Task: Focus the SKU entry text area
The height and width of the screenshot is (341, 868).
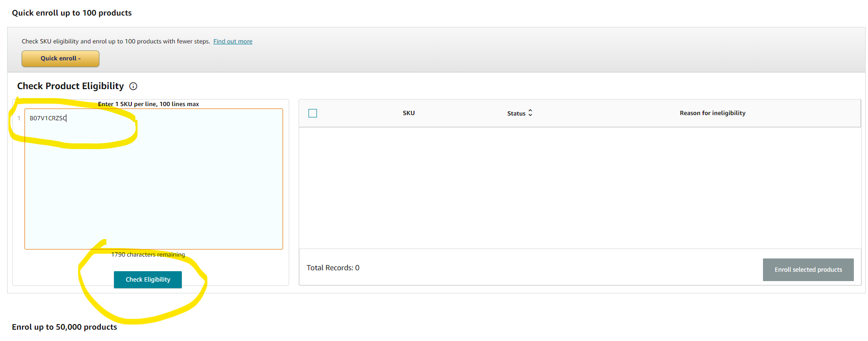Action: coord(154,189)
